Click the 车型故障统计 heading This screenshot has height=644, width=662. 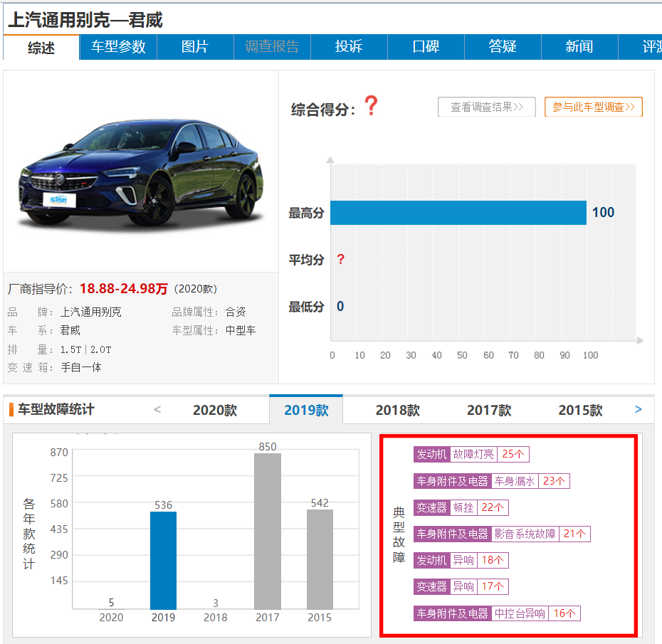pos(56,409)
